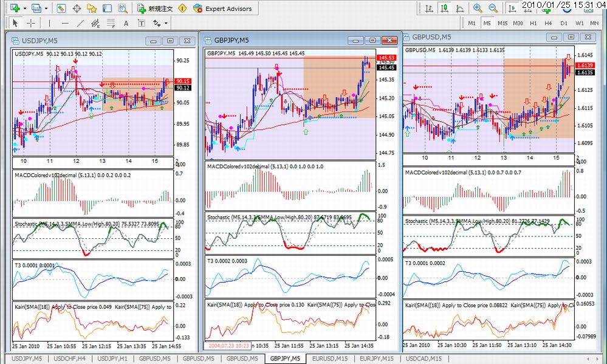The image size is (607, 364).
Task: Select the Crosshair tool
Action: tap(31, 23)
